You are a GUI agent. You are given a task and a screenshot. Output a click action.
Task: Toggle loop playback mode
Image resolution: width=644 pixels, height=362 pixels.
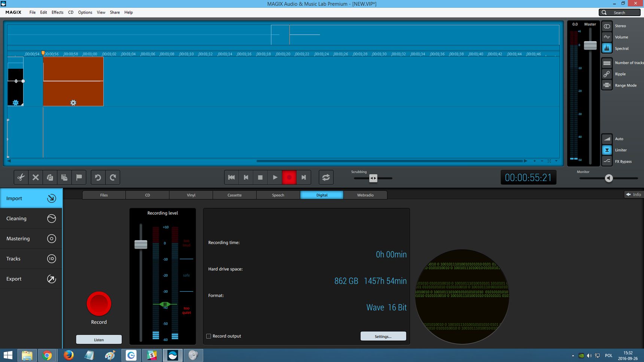(x=326, y=177)
